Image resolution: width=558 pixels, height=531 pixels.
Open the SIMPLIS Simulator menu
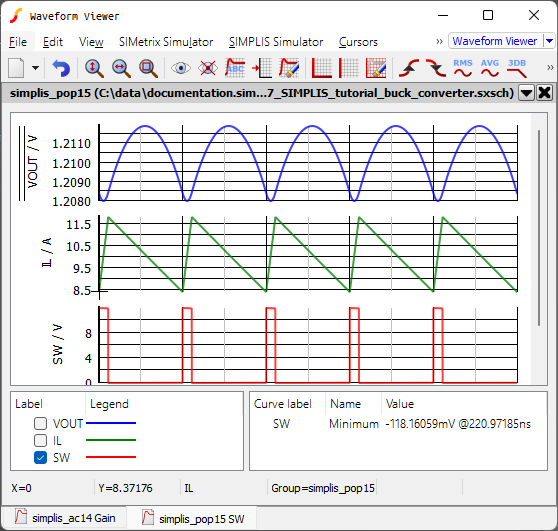[276, 42]
